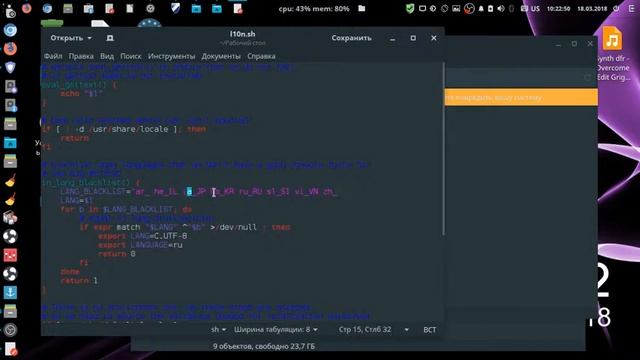Click the line reading export LANGUAGE=ru
Image resolution: width=640 pixels, height=360 pixels.
(140, 245)
